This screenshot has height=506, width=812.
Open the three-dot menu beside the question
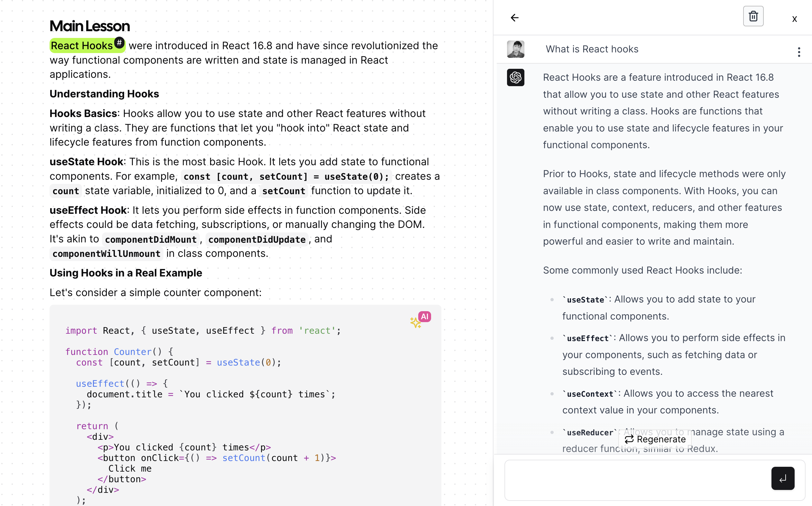click(799, 52)
